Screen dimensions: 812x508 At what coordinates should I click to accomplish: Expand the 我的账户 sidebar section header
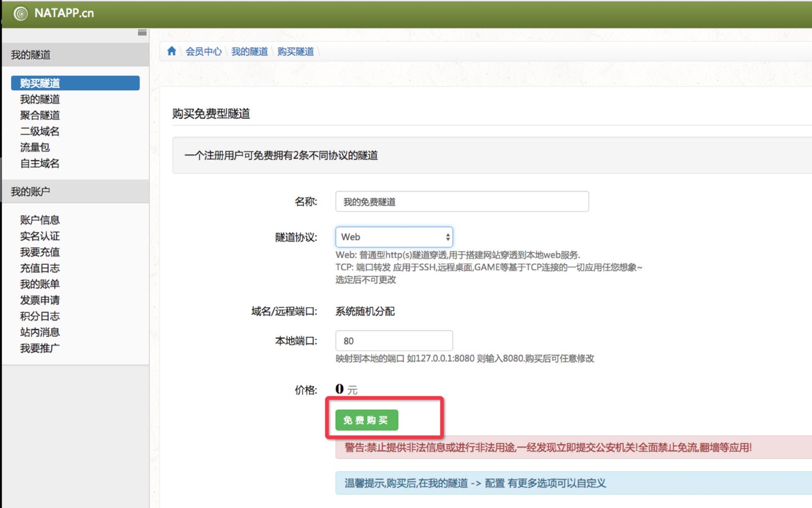click(76, 192)
